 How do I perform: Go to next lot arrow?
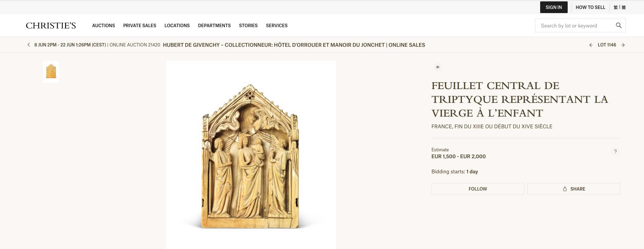click(623, 45)
